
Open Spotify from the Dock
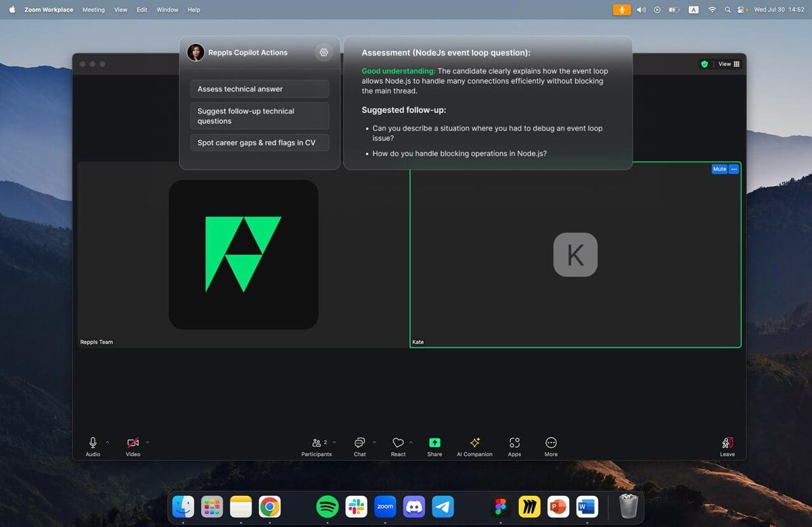328,506
